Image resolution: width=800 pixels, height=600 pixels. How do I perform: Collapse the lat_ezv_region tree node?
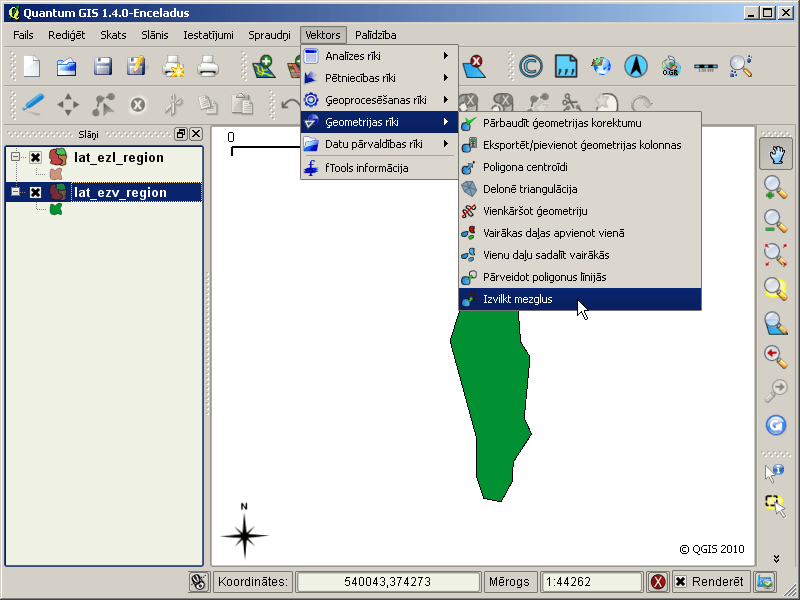click(x=16, y=192)
